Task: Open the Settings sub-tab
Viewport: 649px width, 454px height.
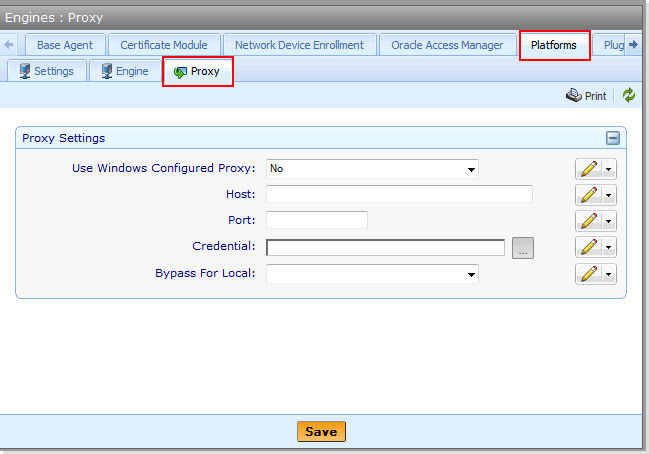Action: click(45, 71)
